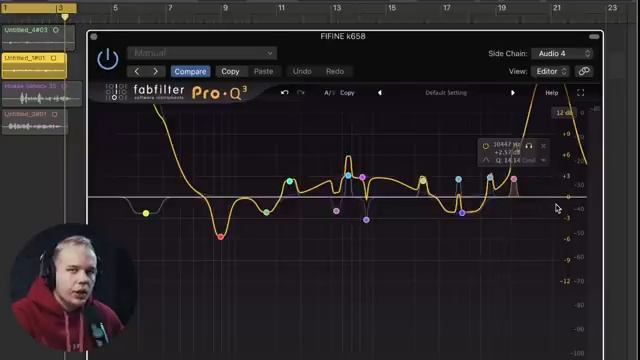Select the pink EQ band node

point(514,179)
